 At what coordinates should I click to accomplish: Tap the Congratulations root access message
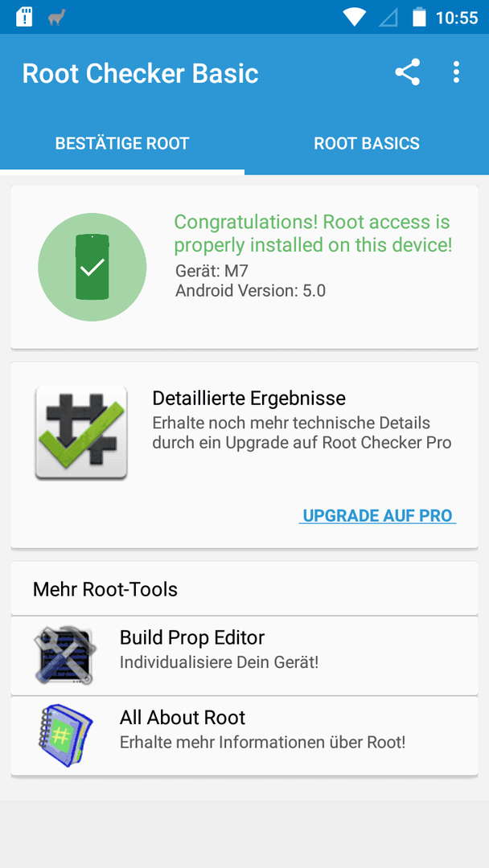coord(313,233)
